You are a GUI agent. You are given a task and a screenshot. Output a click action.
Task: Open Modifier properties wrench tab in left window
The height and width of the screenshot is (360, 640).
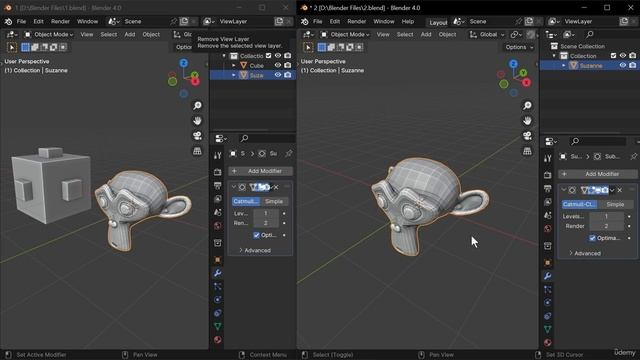point(218,273)
